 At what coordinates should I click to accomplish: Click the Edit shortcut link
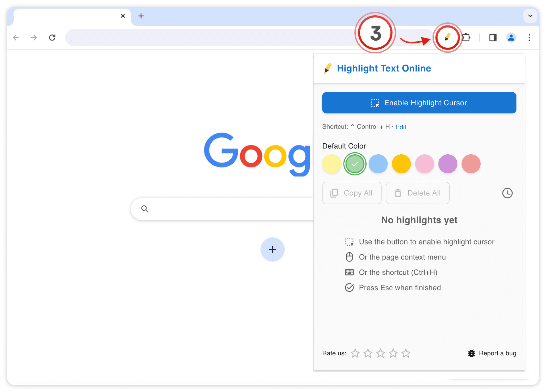pyautogui.click(x=401, y=127)
